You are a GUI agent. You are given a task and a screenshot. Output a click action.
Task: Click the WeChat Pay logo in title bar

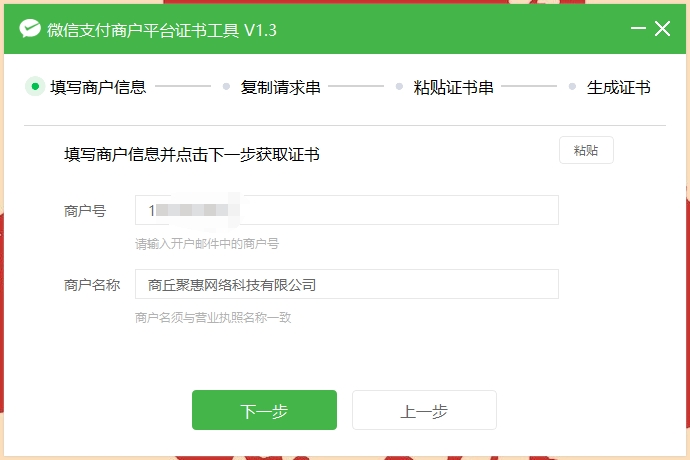coord(30,29)
